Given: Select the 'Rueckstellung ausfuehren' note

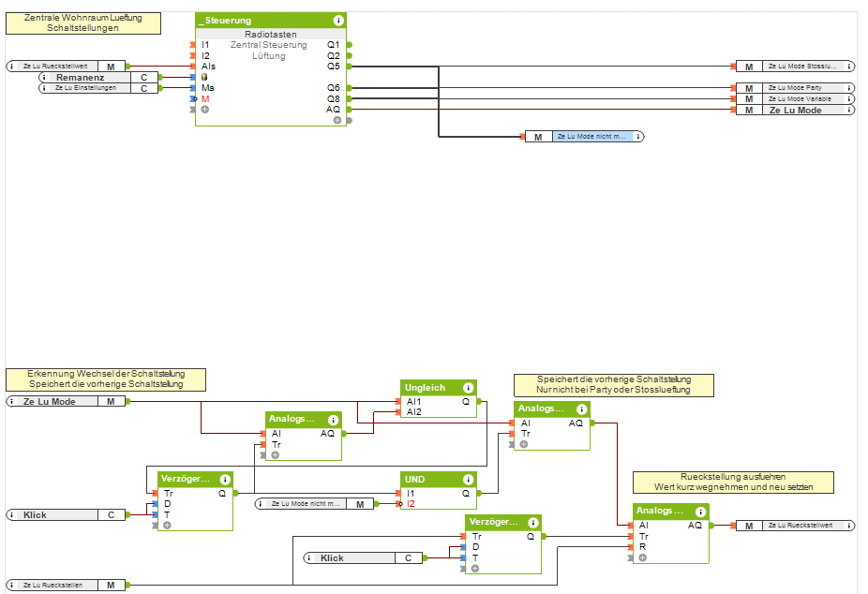Looking at the screenshot, I should 733,483.
